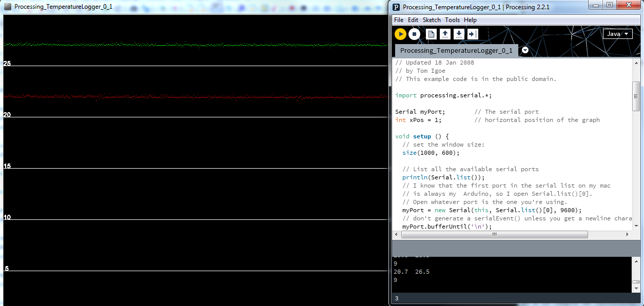Viewport: 644px width, 306px height.
Task: Open the Java mode dropdown
Action: coord(617,34)
